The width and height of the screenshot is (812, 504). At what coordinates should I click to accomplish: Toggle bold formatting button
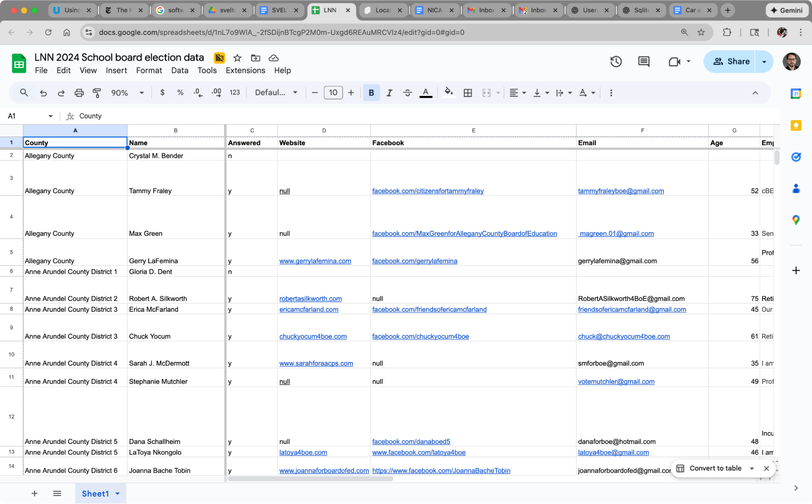371,93
